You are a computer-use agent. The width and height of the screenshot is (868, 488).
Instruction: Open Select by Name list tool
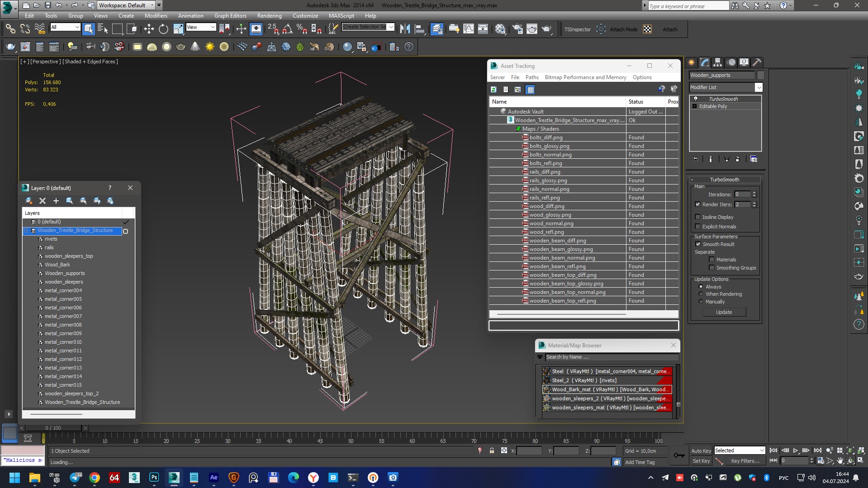click(103, 29)
